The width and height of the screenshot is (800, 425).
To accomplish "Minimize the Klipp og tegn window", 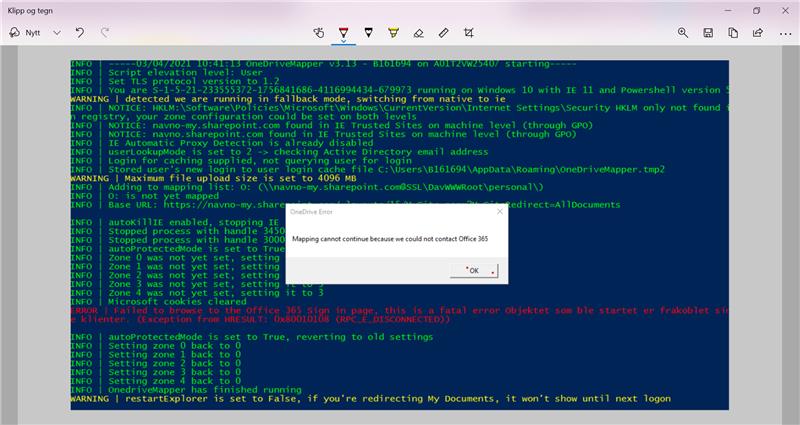I will coord(728,11).
